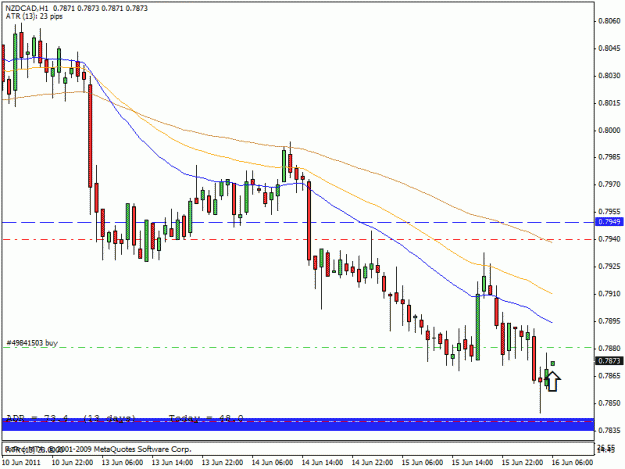The image size is (625, 469).
Task: Click the 0.7910 price axis label
Action: coord(610,294)
